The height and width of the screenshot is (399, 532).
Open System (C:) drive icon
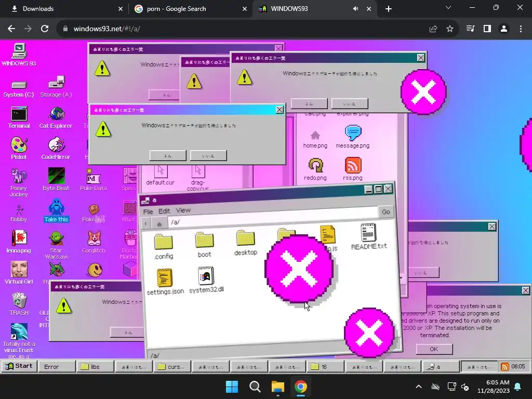pos(19,89)
